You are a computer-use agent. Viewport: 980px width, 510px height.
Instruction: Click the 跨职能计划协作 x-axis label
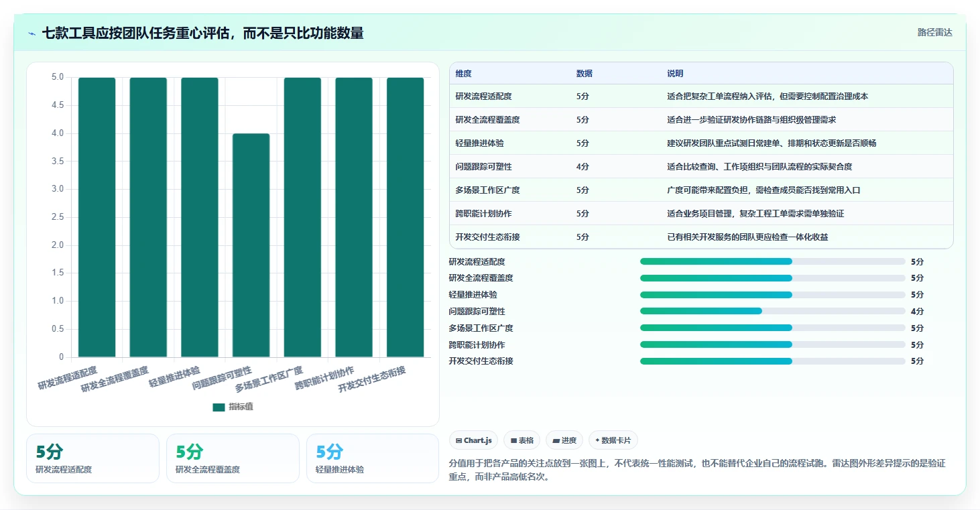[x=324, y=378]
